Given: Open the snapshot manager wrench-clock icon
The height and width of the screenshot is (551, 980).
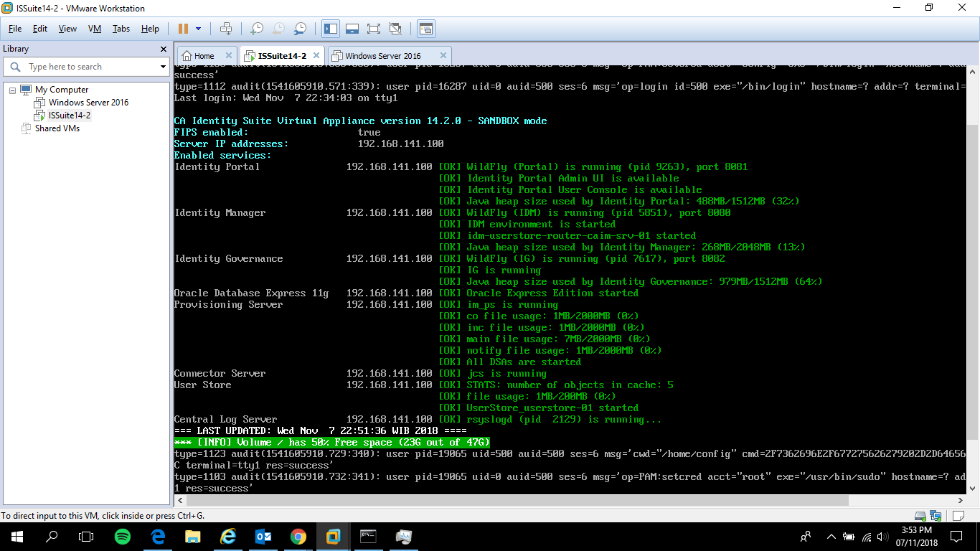Looking at the screenshot, I should tap(301, 29).
